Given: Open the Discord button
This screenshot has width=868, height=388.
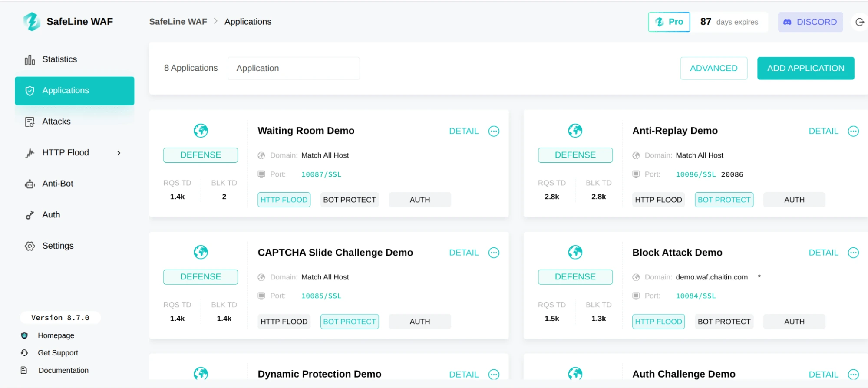Looking at the screenshot, I should [810, 22].
